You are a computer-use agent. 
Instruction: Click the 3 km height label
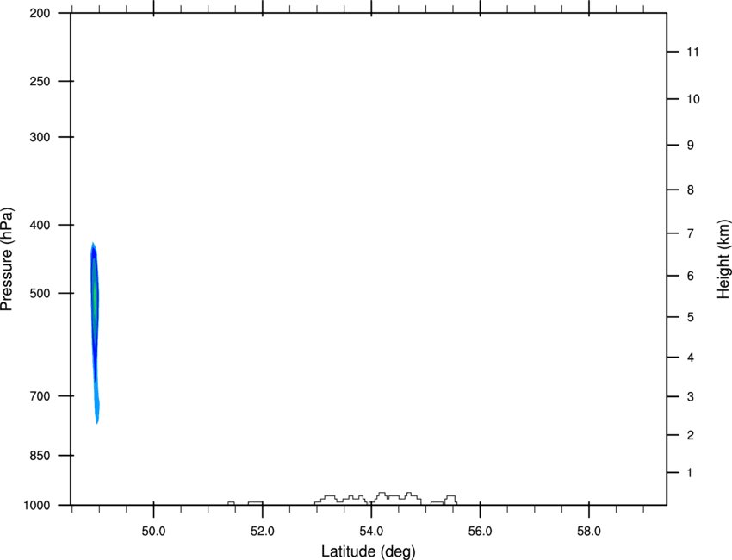coord(691,397)
